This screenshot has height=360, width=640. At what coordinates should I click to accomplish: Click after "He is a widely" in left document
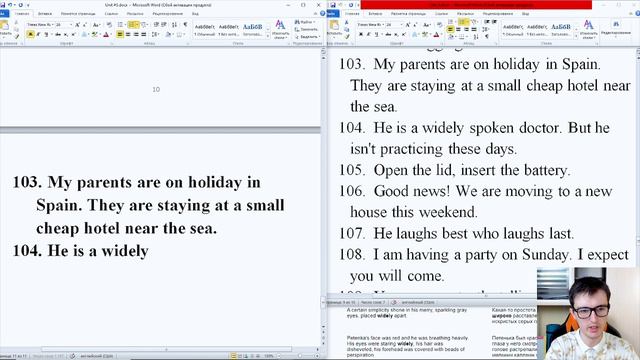click(149, 251)
